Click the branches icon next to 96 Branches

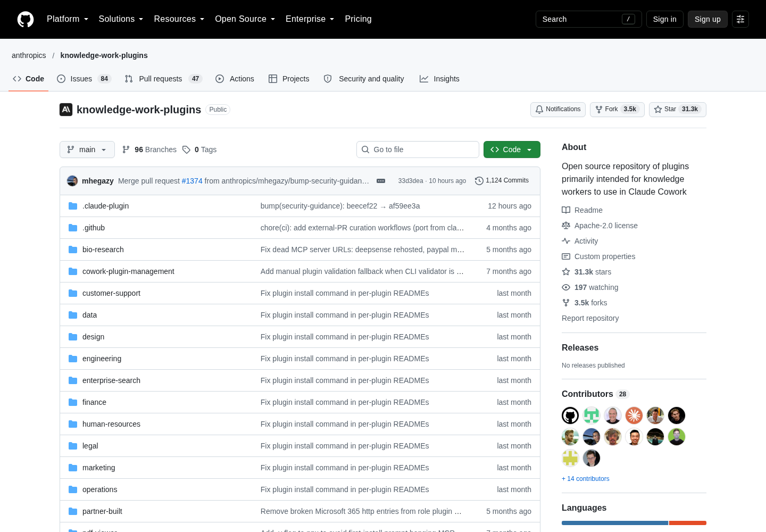126,149
